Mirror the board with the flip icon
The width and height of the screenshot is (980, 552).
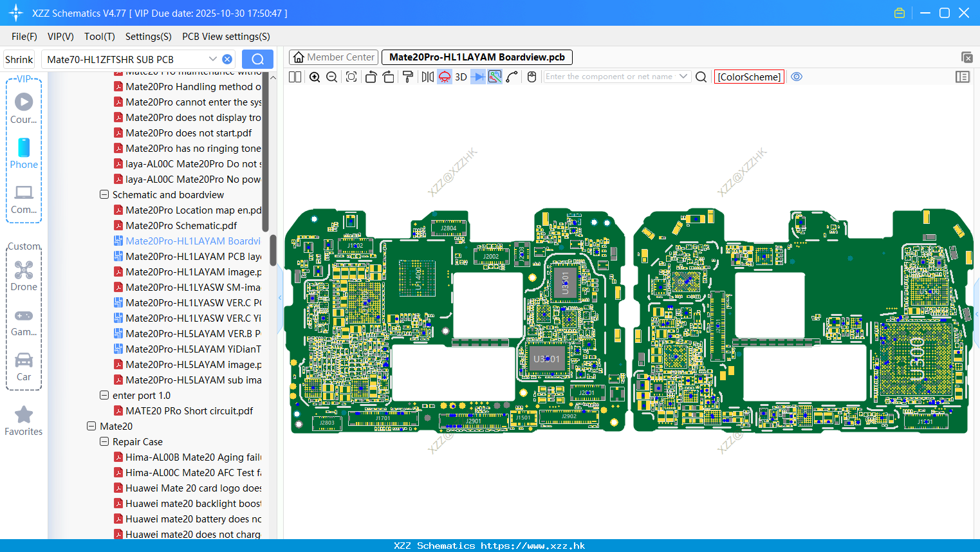(428, 77)
